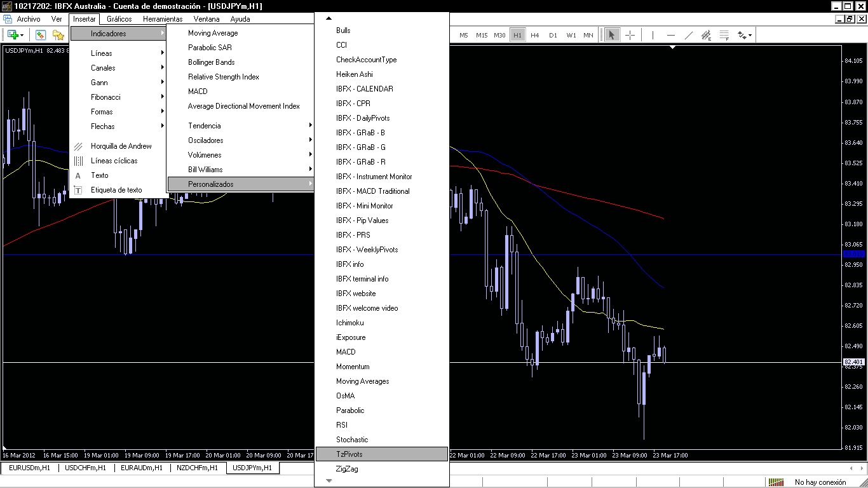This screenshot has width=868, height=488.
Task: Select the ZigZag indicator
Action: click(382, 469)
